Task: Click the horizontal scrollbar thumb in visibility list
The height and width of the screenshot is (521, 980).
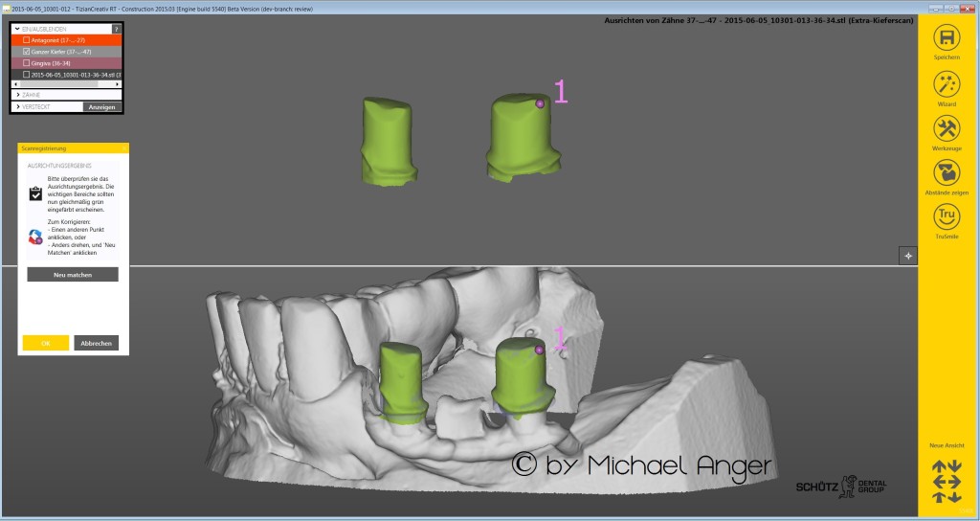Action: [x=60, y=84]
